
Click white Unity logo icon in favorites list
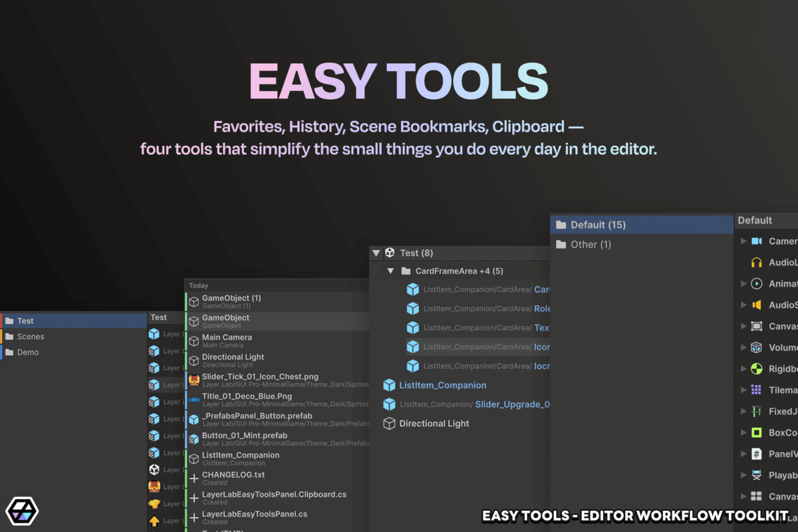(154, 469)
